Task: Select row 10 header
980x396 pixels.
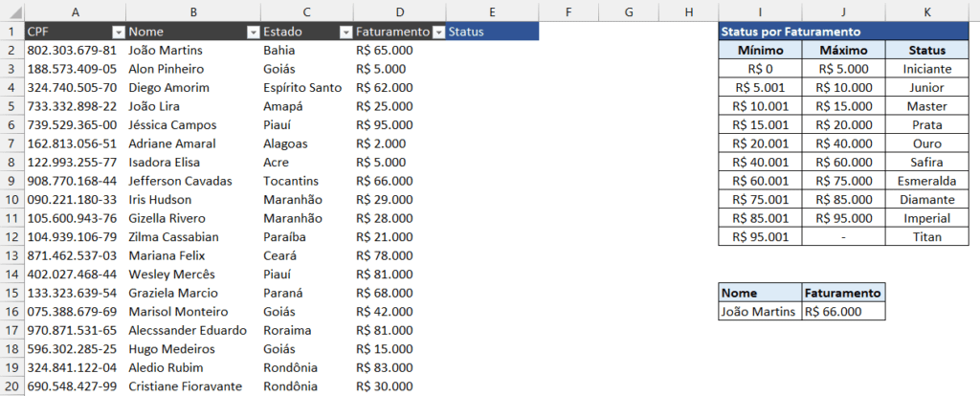Action: (x=12, y=200)
